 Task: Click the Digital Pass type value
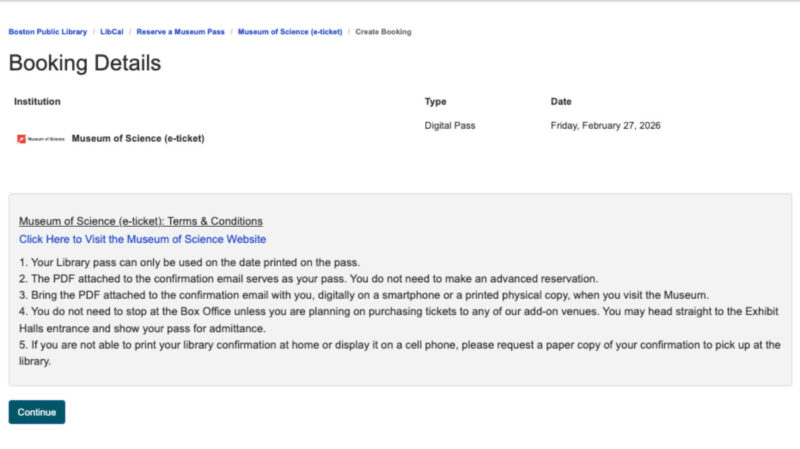(449, 126)
